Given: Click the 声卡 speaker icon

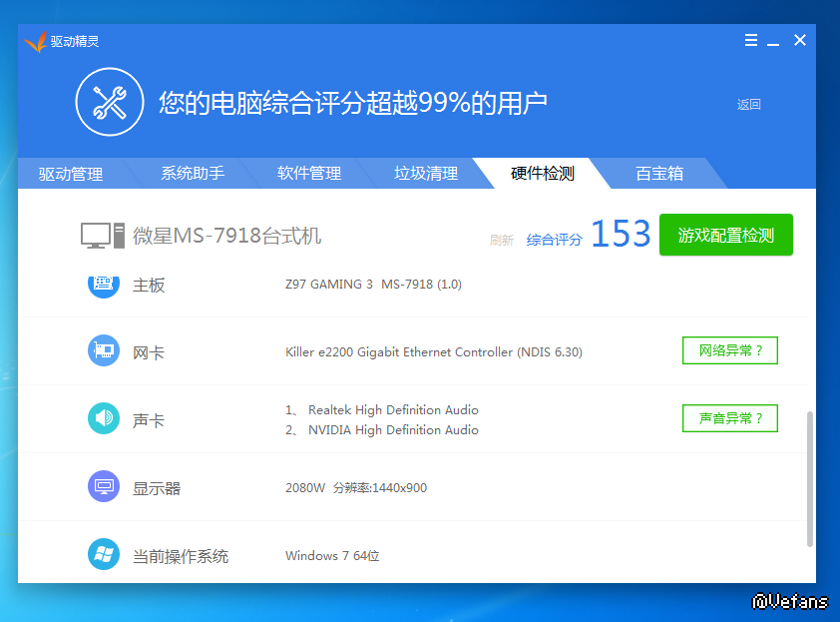Looking at the screenshot, I should tap(104, 418).
